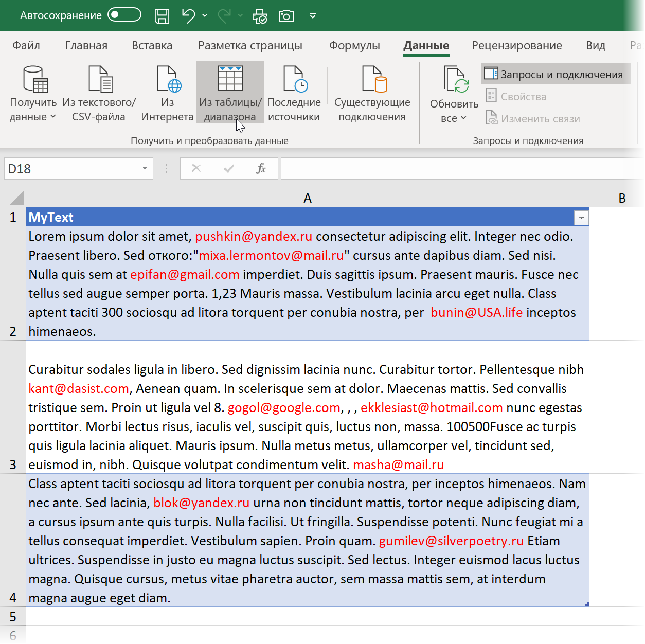The height and width of the screenshot is (644, 645).
Task: Click the Enter checkmark formula bar icon
Action: coord(229,168)
